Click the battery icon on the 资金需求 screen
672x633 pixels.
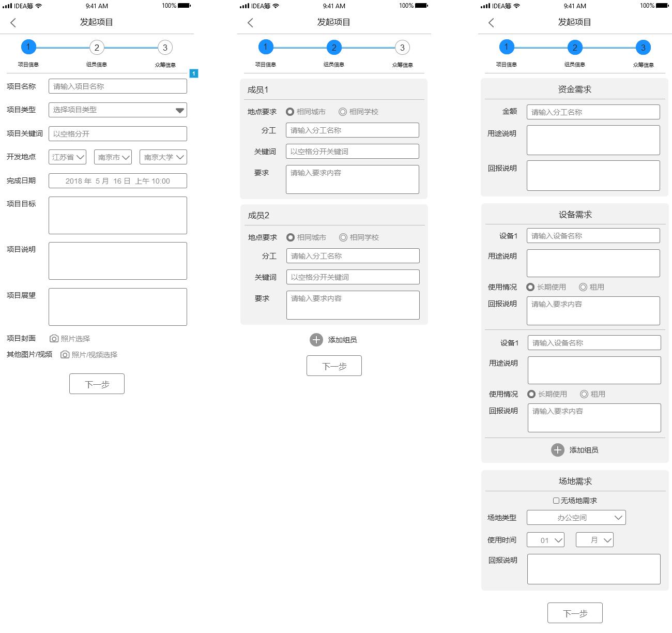tap(663, 6)
